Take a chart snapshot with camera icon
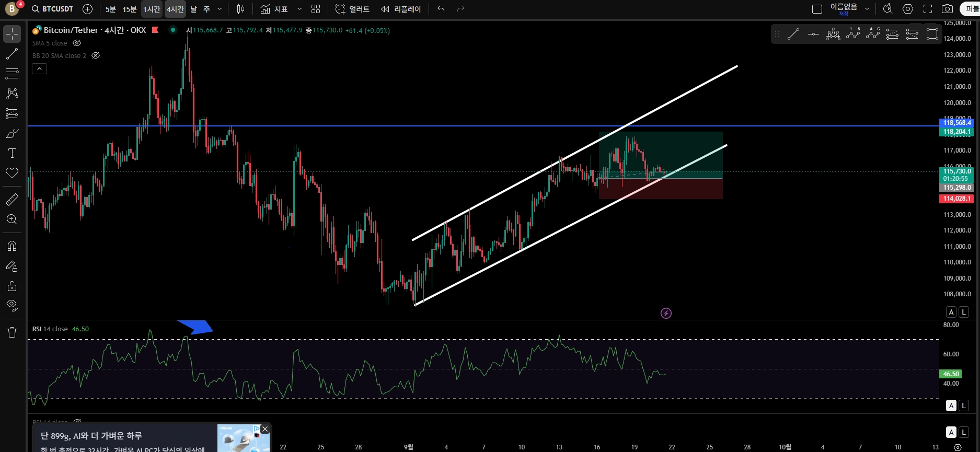 (947, 9)
